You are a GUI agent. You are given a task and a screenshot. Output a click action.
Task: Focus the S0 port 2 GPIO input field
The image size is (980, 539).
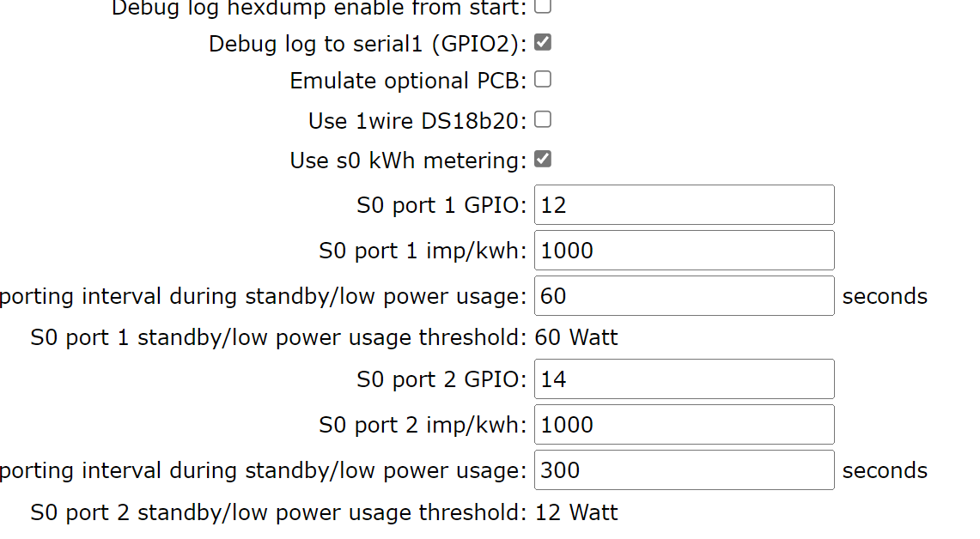pos(684,379)
